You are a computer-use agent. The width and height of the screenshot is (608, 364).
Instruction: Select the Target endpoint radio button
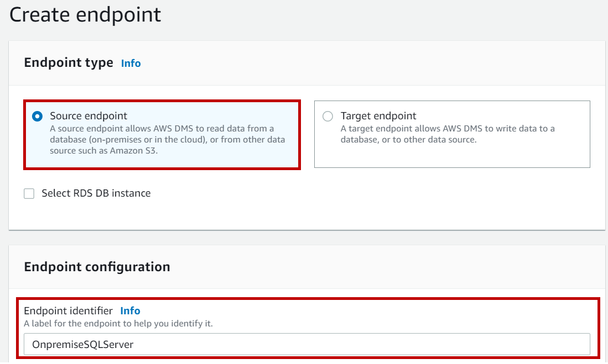328,116
